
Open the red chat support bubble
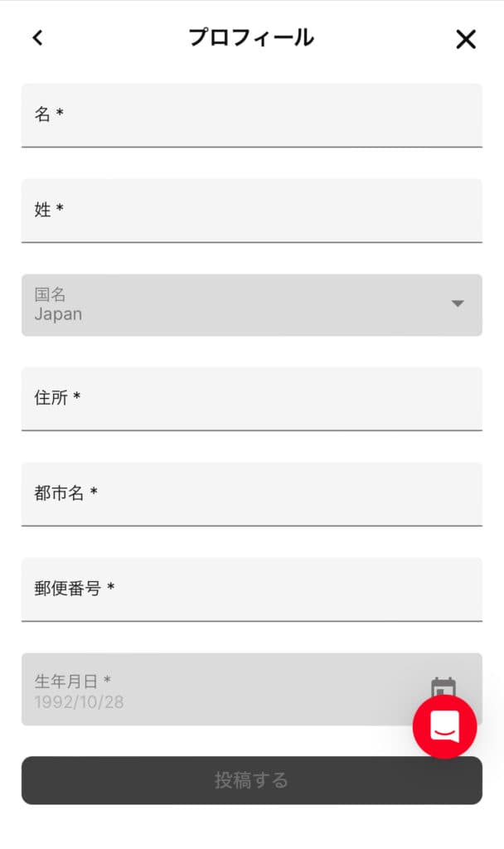(444, 726)
